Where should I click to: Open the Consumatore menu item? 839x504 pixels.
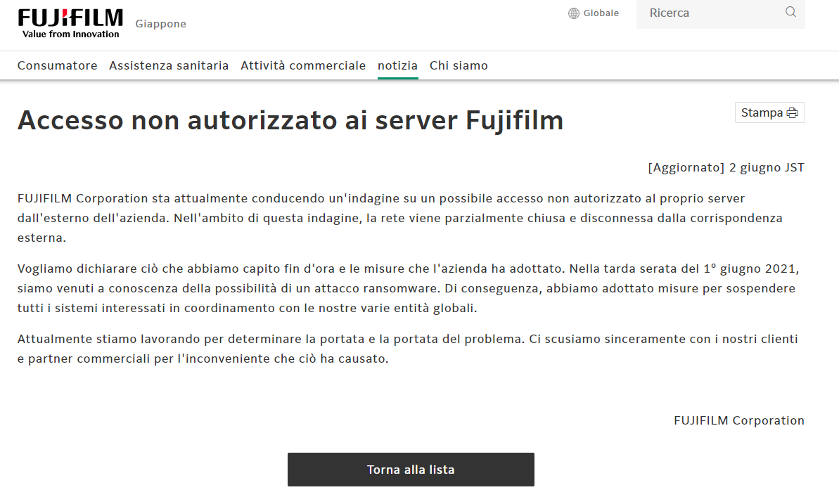[x=57, y=65]
